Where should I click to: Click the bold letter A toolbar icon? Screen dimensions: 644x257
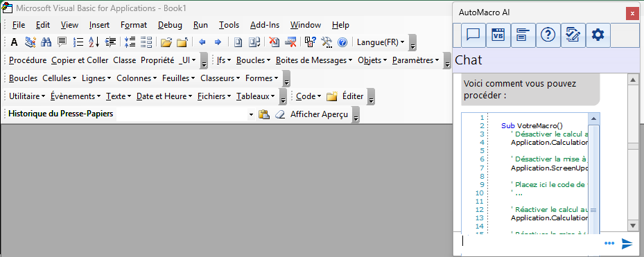click(14, 42)
